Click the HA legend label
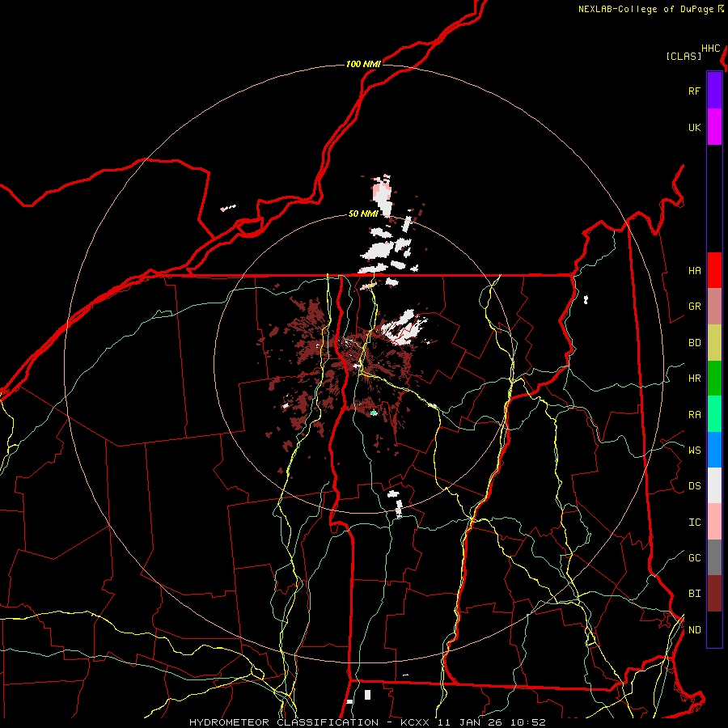728x728 pixels. pyautogui.click(x=694, y=270)
